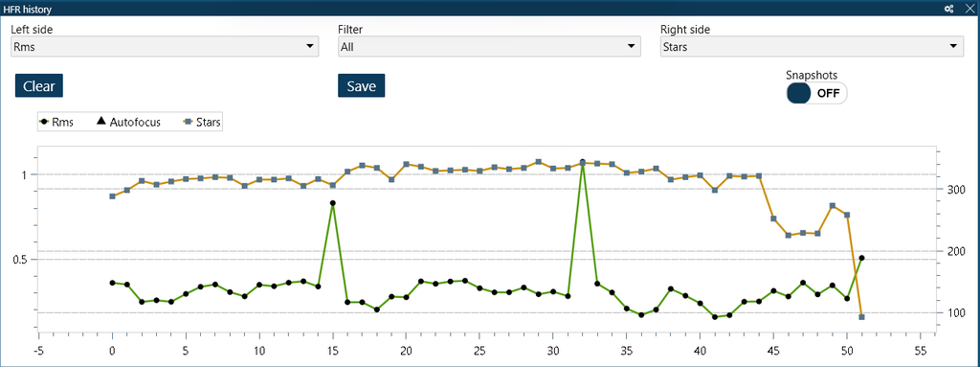Image resolution: width=980 pixels, height=367 pixels.
Task: Open the panel settings gear icon
Action: pos(948,8)
